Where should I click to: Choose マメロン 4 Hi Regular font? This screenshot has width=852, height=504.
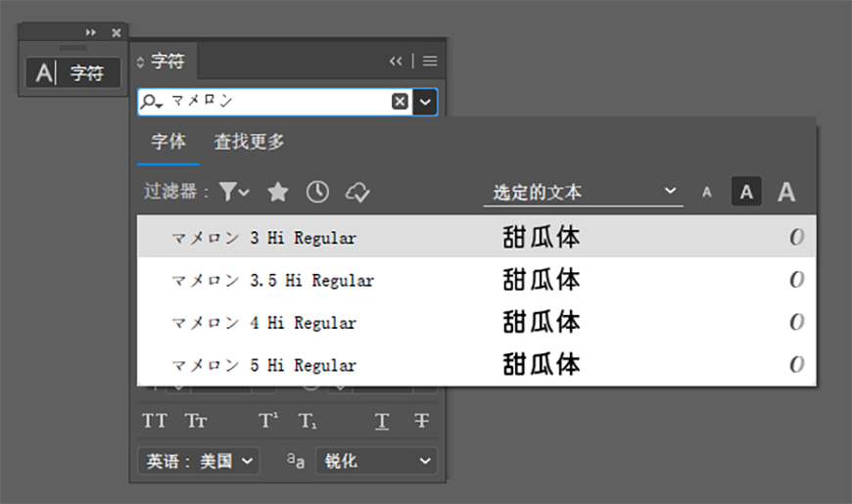(477, 322)
